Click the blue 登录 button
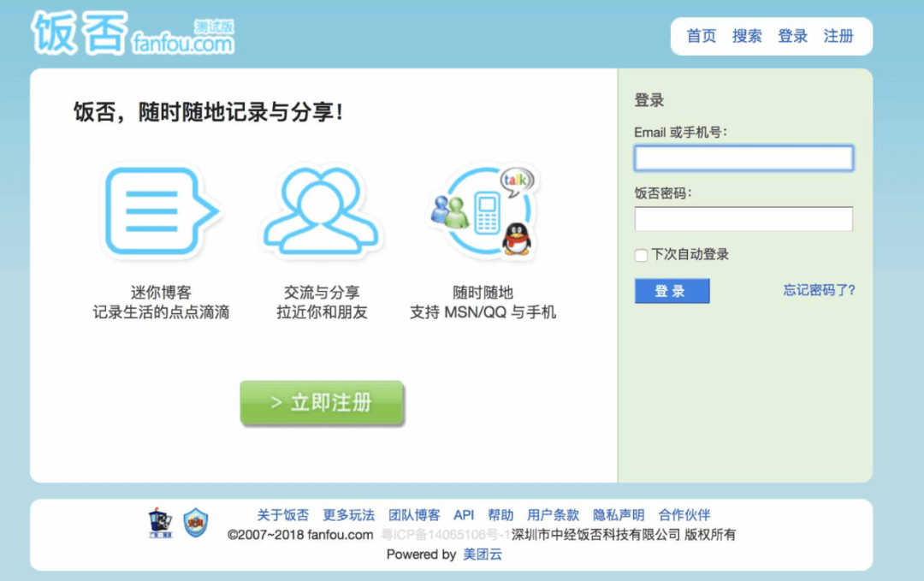 (x=672, y=291)
